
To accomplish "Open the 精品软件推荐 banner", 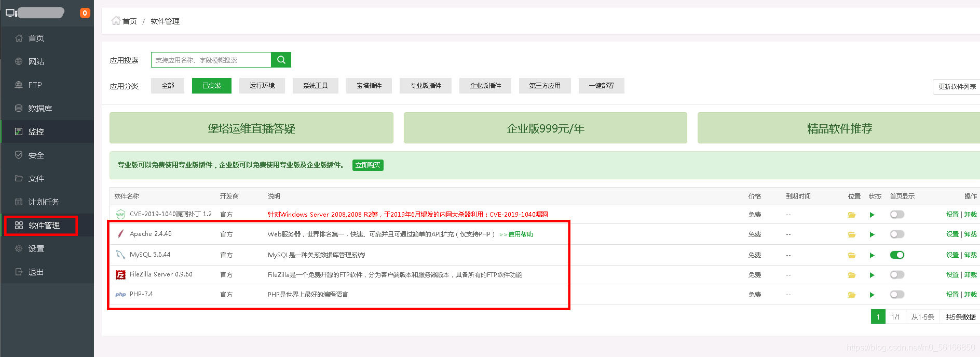I will click(x=839, y=128).
